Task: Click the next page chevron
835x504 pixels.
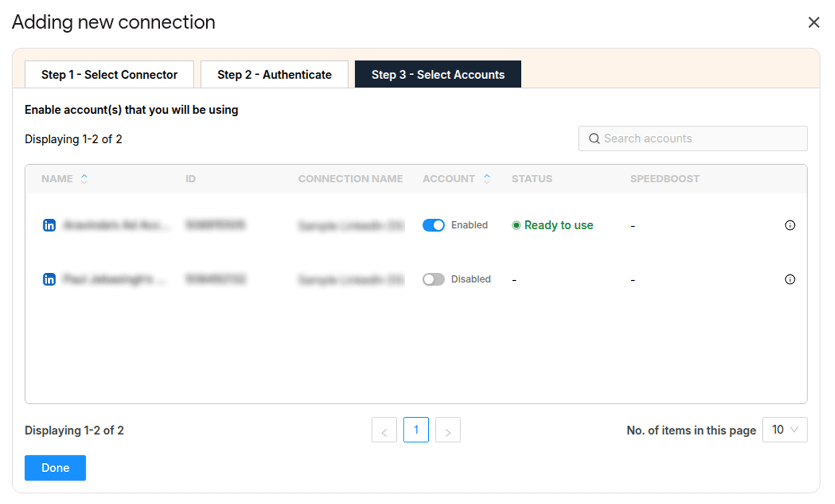Action: pos(448,430)
